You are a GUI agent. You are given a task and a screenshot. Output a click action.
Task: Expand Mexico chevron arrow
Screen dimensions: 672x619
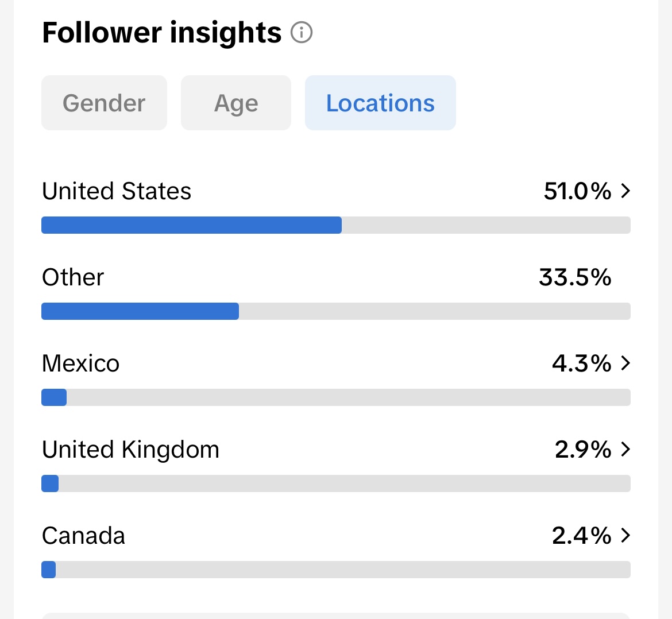[x=625, y=363]
